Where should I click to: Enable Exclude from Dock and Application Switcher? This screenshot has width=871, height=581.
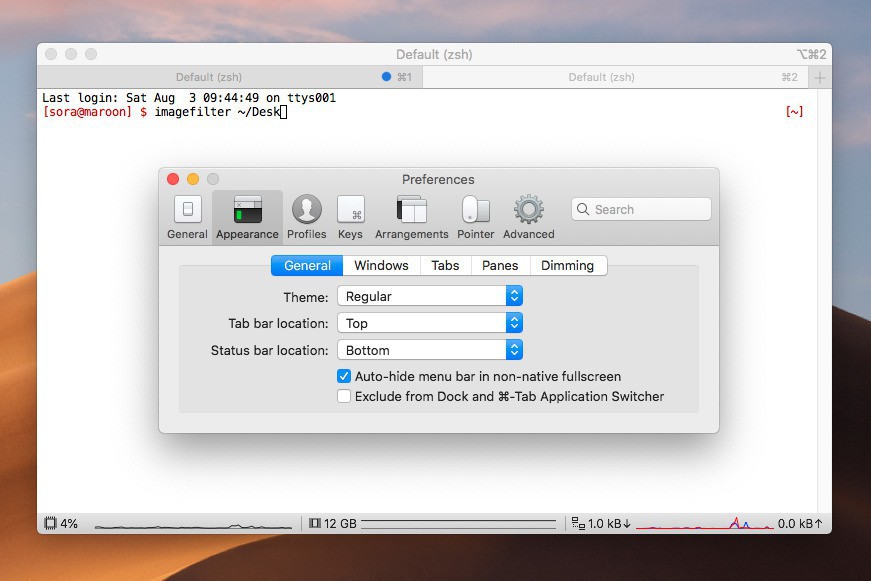coord(344,396)
